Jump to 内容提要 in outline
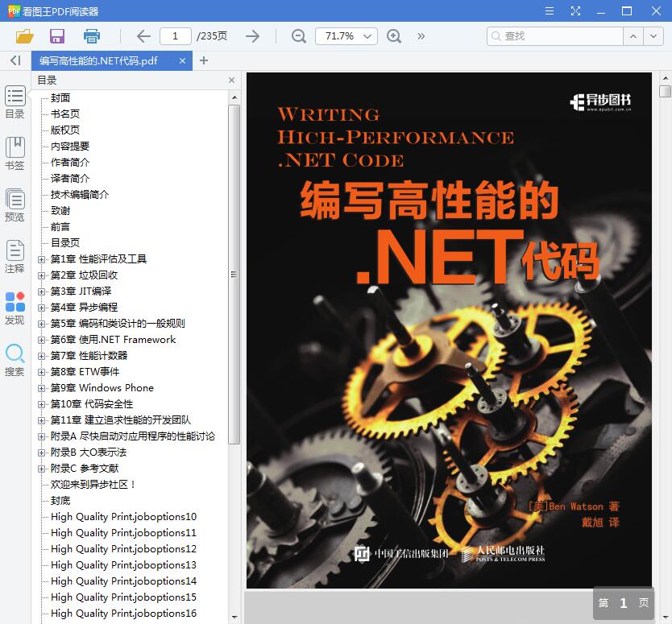Viewport: 672px width, 624px height. pos(70,147)
